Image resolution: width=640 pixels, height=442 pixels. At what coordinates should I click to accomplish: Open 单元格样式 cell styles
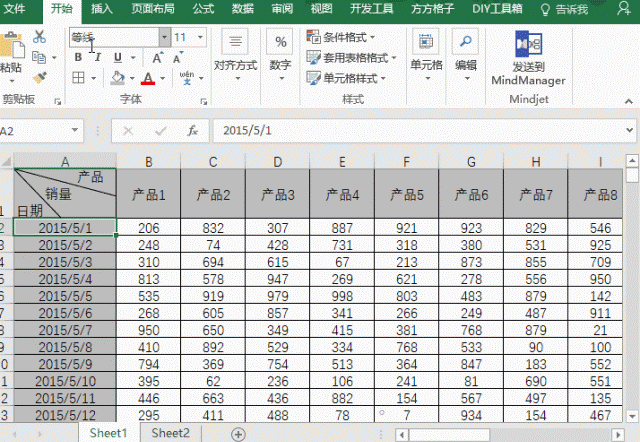[346, 78]
